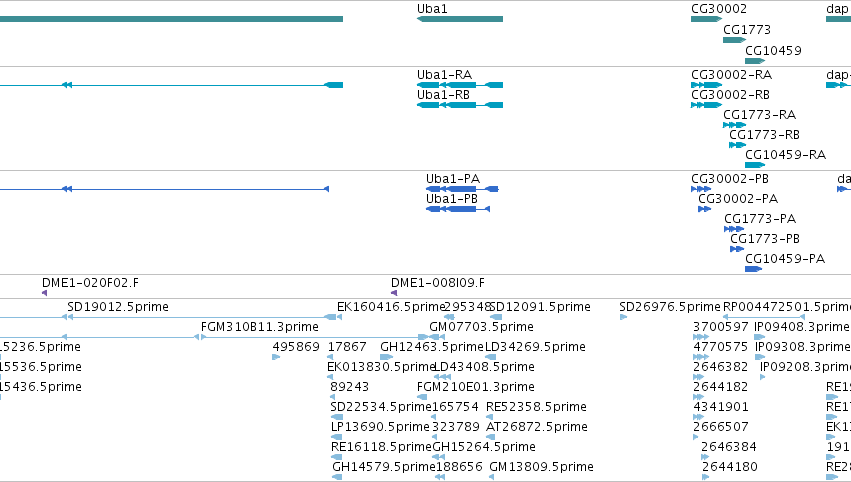This screenshot has width=851, height=482.
Task: Select the 323789 EST label
Action: point(456,427)
